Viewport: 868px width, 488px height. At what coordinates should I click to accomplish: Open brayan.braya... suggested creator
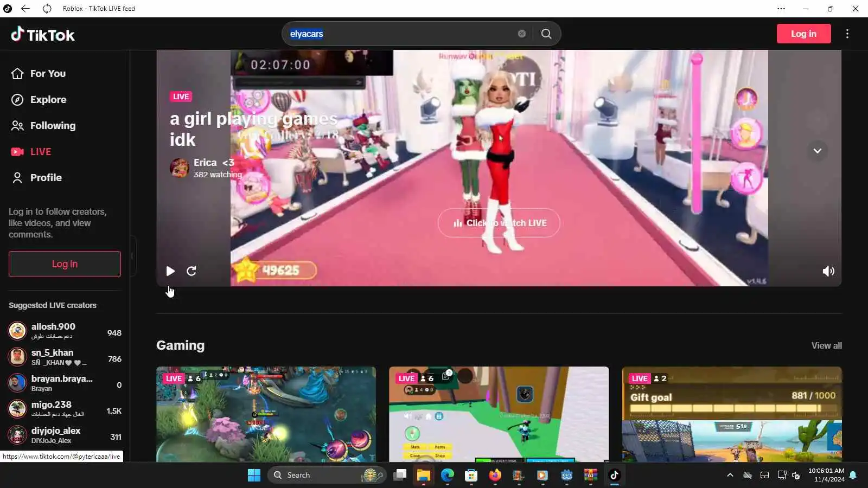tap(65, 383)
